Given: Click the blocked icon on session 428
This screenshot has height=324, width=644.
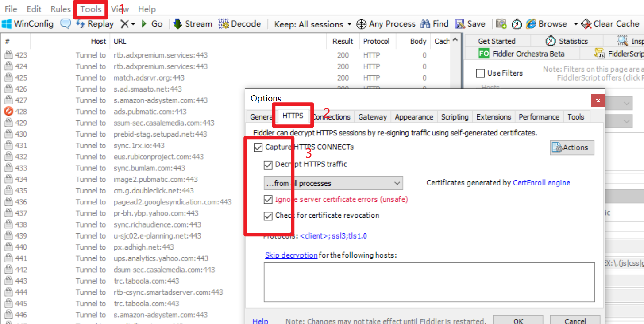Looking at the screenshot, I should [x=8, y=112].
